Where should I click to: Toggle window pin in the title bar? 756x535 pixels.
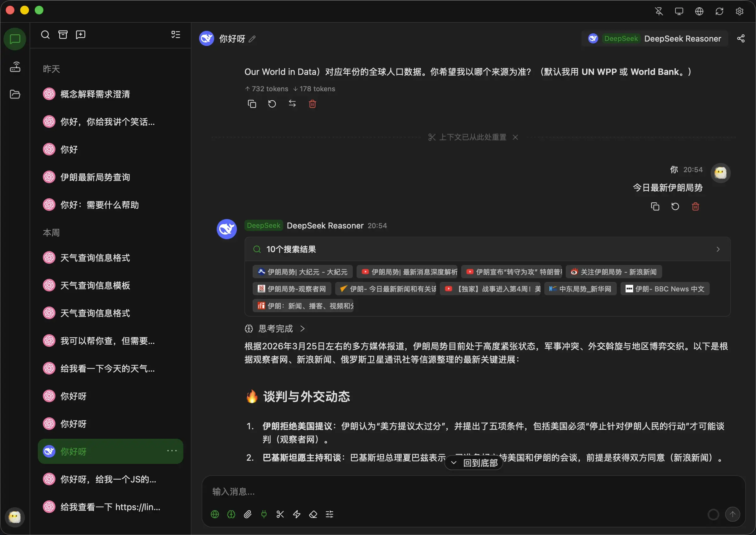[x=659, y=11]
